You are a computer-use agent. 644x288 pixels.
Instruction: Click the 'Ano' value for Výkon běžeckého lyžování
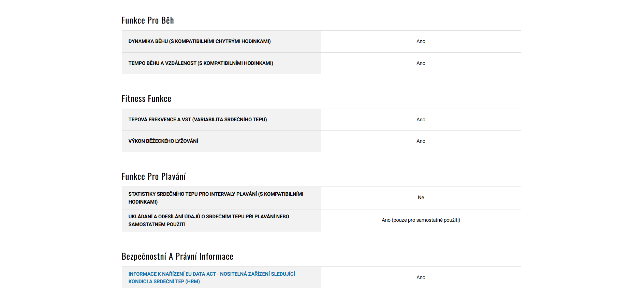pyautogui.click(x=421, y=141)
